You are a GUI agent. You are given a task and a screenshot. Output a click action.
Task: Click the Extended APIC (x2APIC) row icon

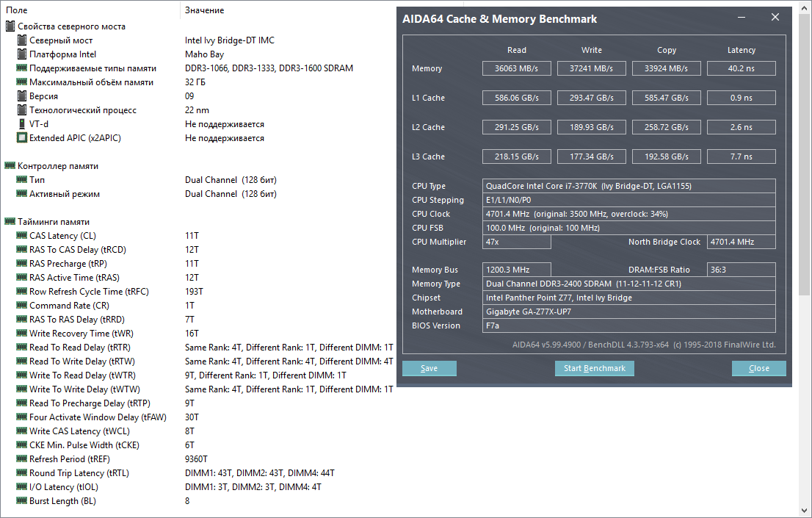[22, 138]
